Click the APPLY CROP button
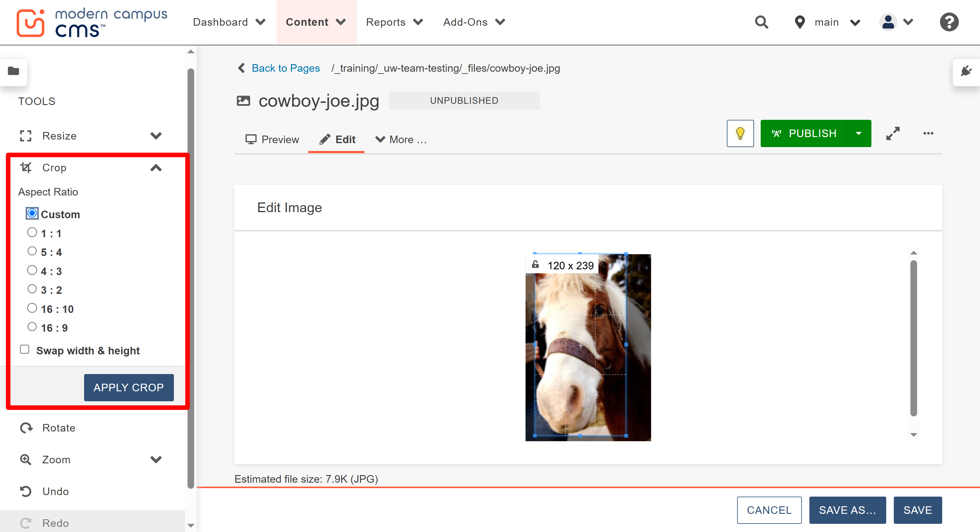Image resolution: width=980 pixels, height=532 pixels. [x=129, y=387]
